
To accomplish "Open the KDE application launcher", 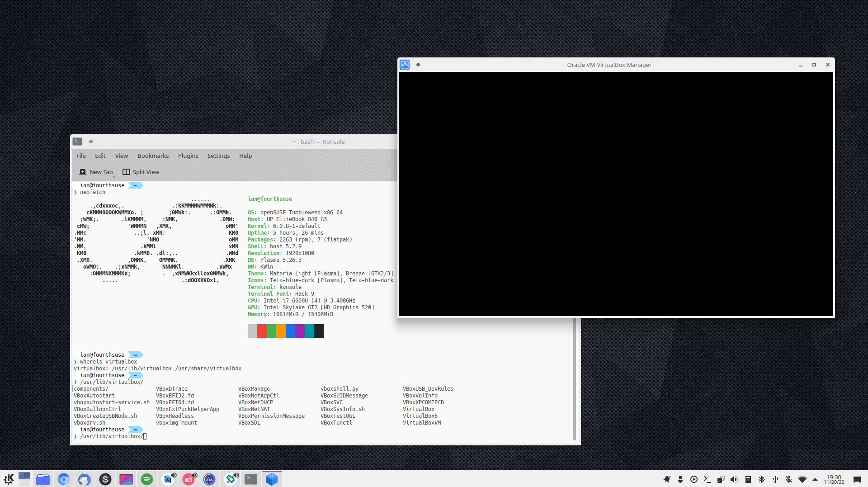I will 9,479.
